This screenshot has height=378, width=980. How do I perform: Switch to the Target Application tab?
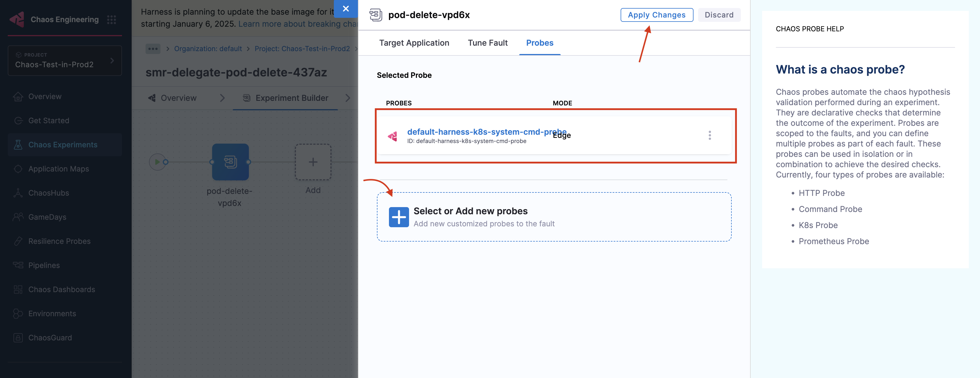point(414,43)
